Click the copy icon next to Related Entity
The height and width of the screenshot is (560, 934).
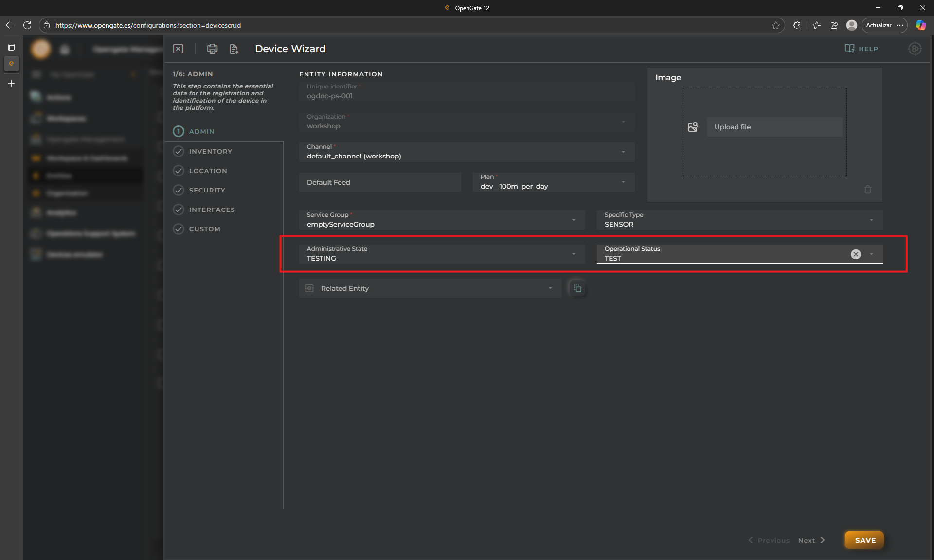pos(577,288)
